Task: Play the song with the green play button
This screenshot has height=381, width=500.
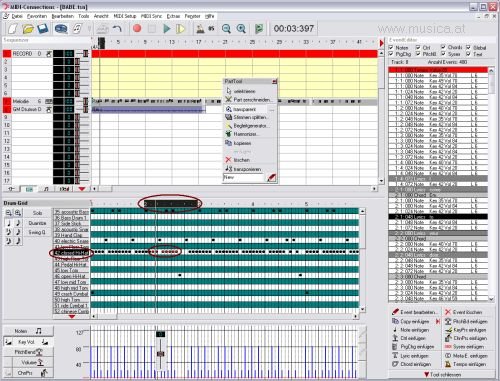Action: [x=167, y=28]
